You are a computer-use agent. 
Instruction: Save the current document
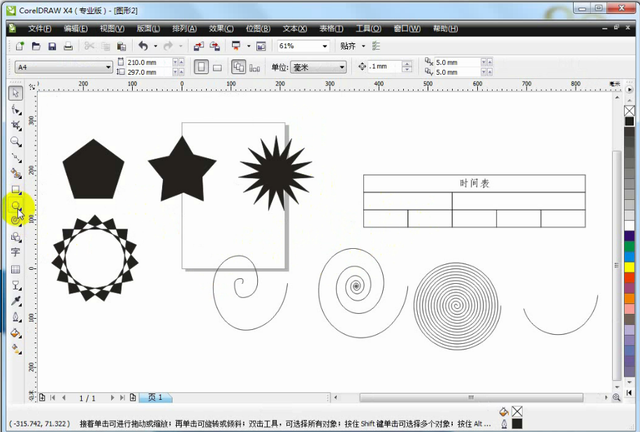click(52, 46)
